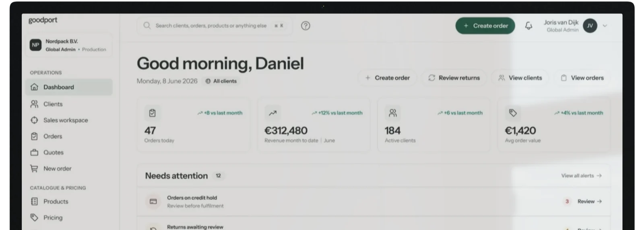Click the NP Nordpack workspace badge
This screenshot has width=644, height=230.
point(35,45)
